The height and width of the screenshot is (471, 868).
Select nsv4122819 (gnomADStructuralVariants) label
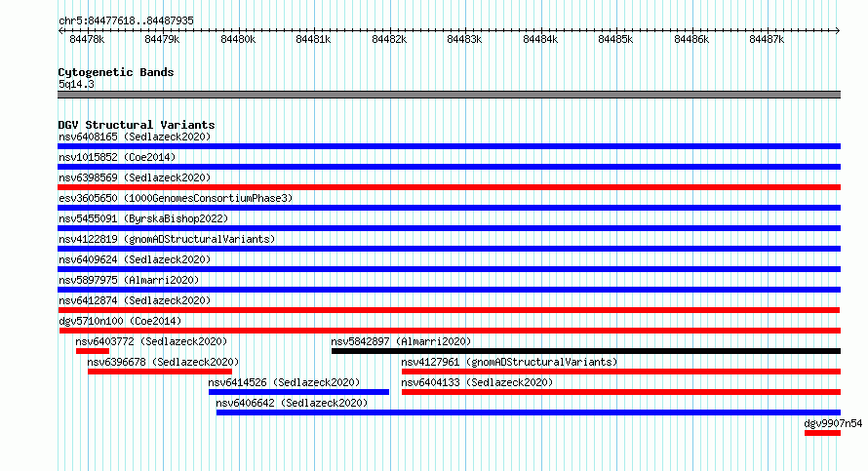[x=167, y=239]
